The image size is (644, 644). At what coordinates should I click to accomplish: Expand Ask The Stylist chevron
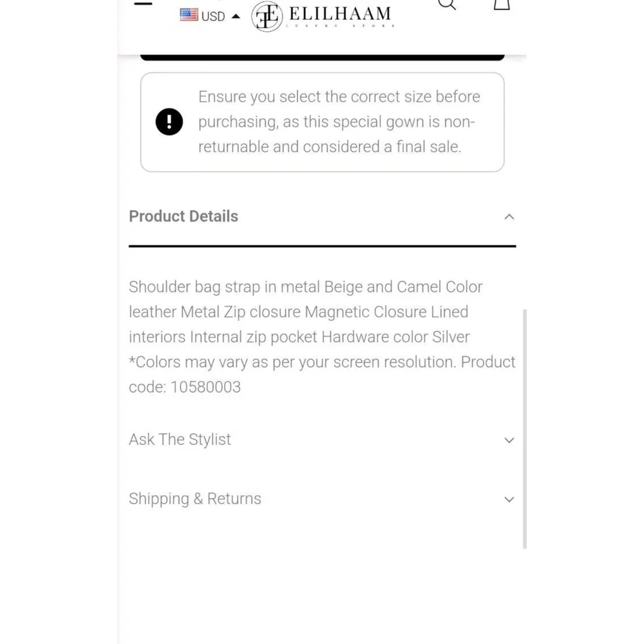click(509, 440)
